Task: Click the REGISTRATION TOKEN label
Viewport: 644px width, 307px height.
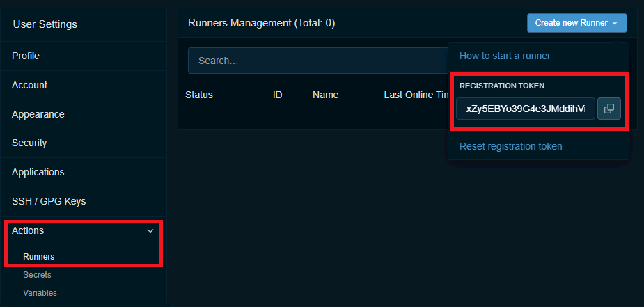Action: tap(501, 86)
